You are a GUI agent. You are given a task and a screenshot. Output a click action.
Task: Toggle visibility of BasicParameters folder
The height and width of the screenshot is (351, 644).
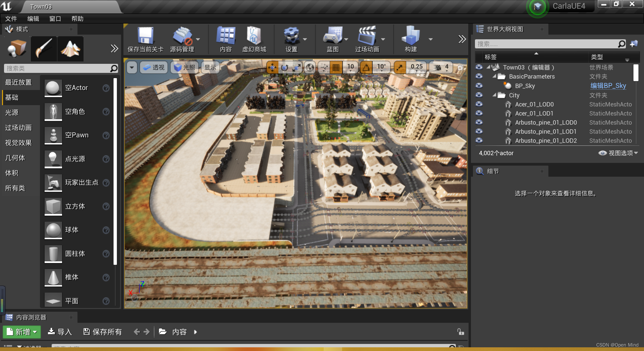479,76
